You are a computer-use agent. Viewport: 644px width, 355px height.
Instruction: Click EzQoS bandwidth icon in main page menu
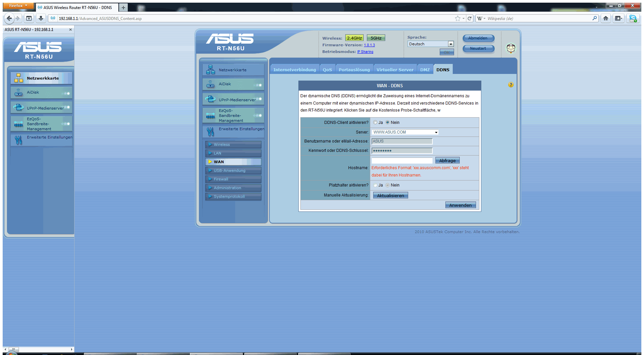(x=211, y=116)
